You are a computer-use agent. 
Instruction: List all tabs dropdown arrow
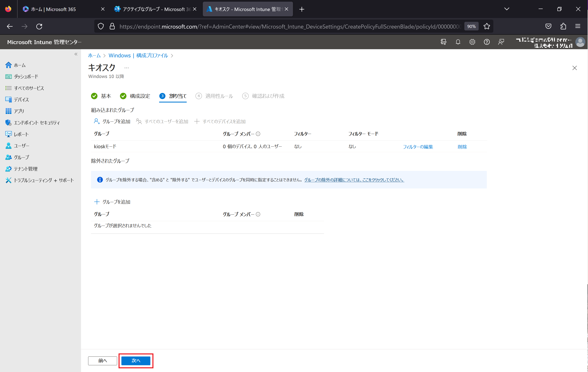click(x=507, y=9)
